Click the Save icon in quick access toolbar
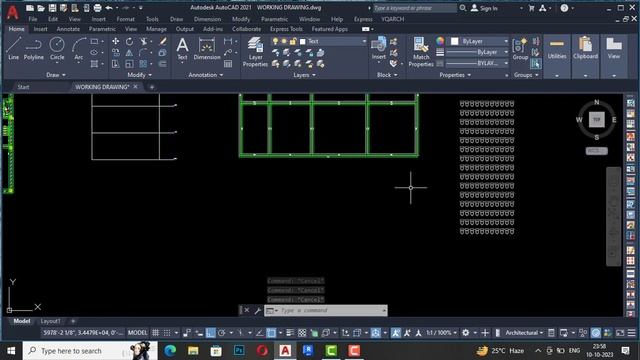Viewport: 640px width, 360px height. click(x=52, y=8)
